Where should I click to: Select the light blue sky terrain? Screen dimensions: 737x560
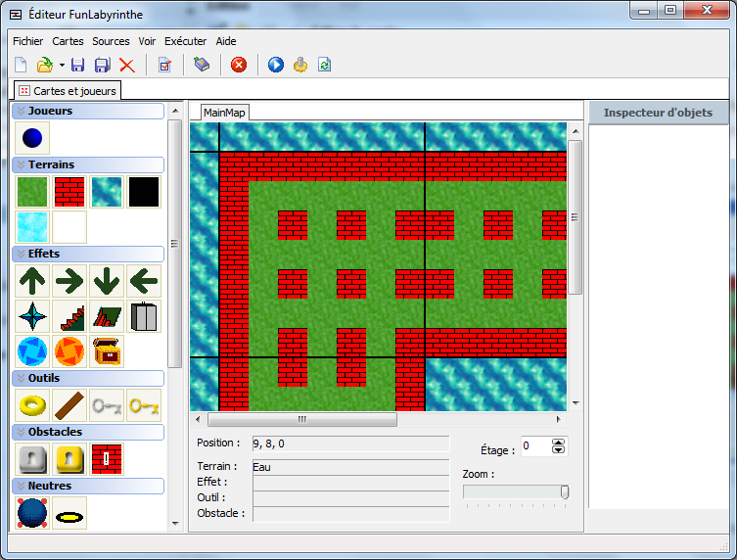pyautogui.click(x=32, y=227)
